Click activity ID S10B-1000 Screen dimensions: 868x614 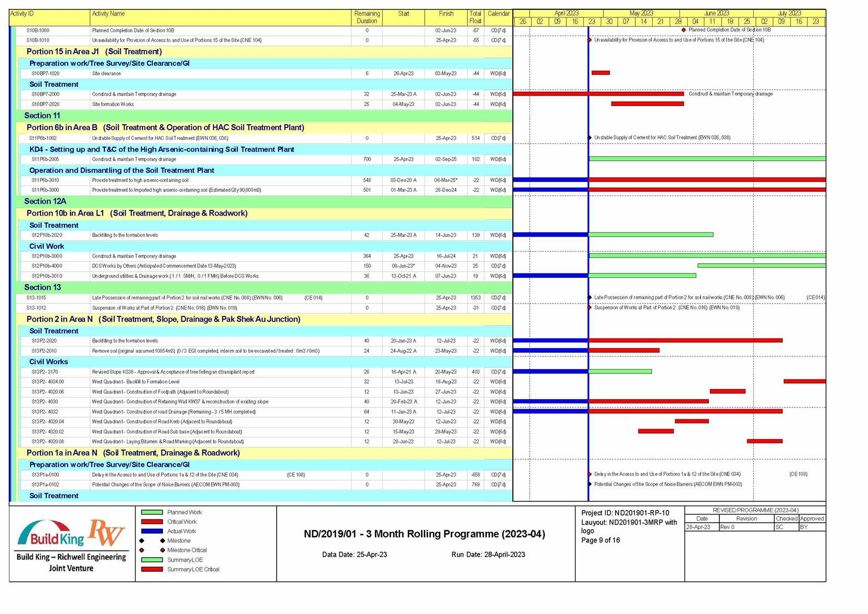click(38, 31)
